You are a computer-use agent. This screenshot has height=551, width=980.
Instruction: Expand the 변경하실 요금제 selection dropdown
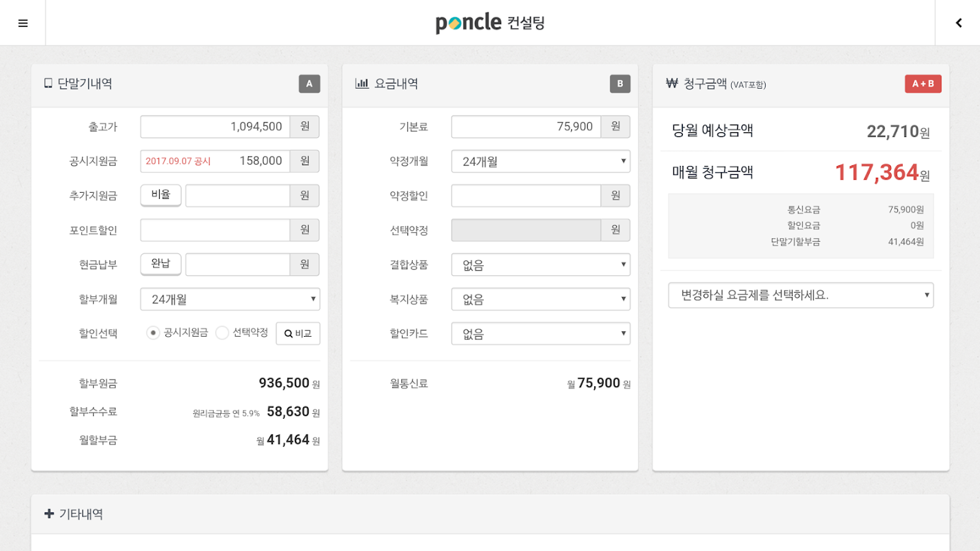point(800,295)
